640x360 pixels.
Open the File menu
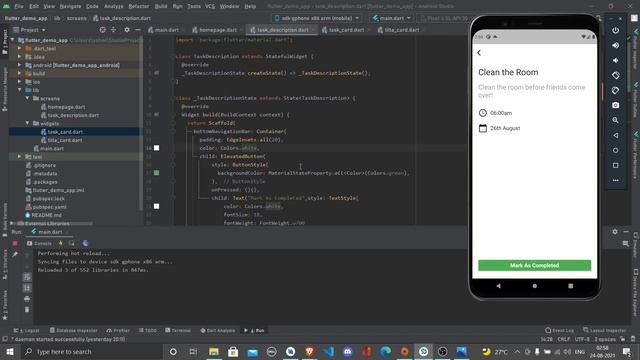[19, 6]
